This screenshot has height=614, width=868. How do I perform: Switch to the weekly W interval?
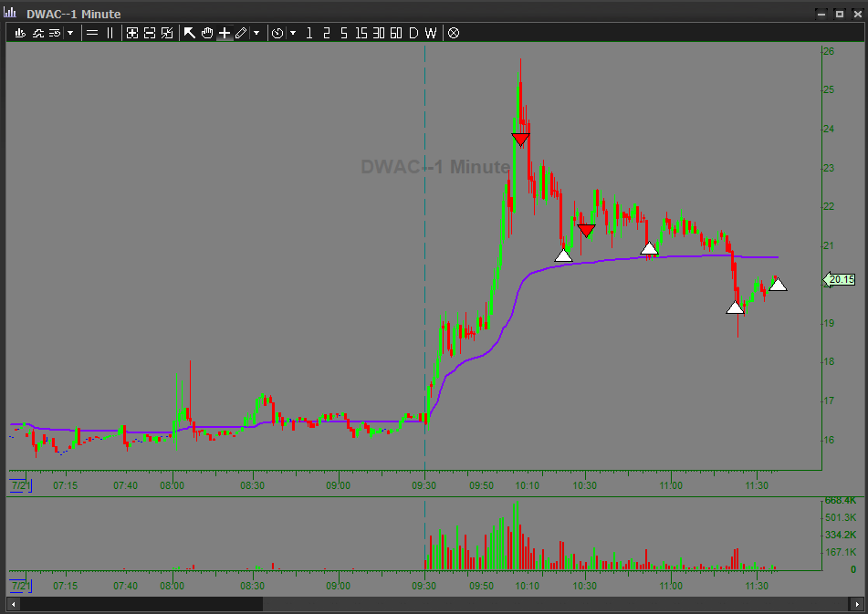431,33
